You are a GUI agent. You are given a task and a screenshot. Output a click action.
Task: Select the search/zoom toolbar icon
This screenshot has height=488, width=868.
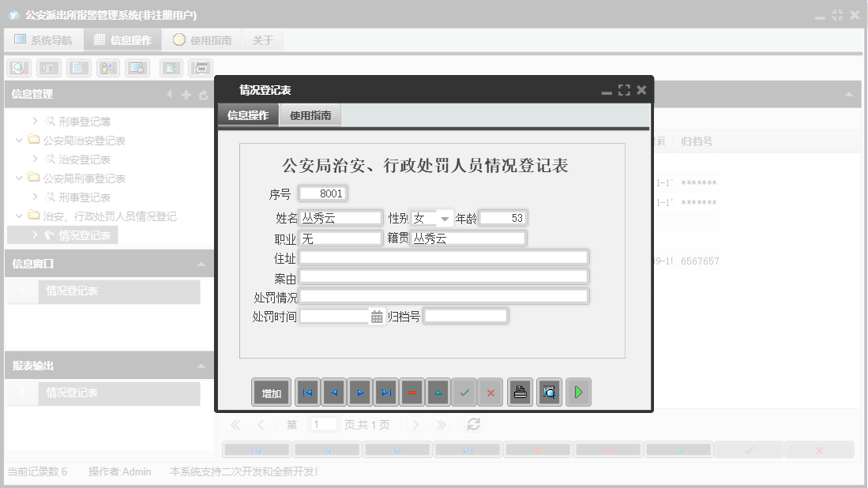pos(18,68)
